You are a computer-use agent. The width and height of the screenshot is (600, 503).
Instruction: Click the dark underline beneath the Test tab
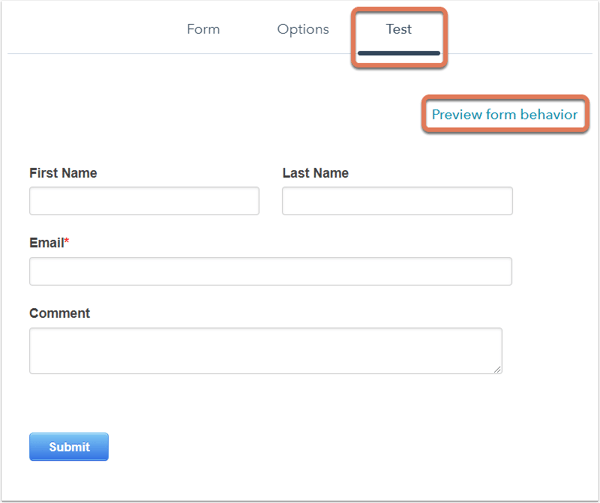click(x=399, y=52)
